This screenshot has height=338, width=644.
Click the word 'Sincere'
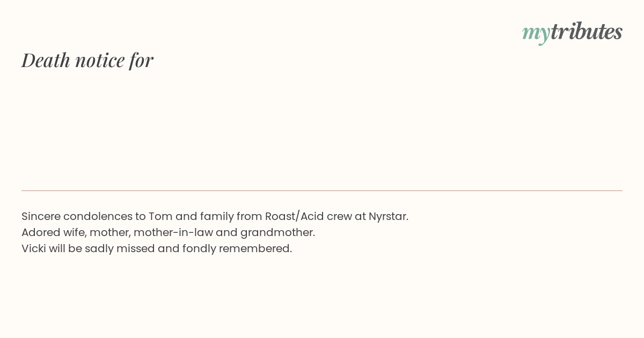tap(41, 216)
